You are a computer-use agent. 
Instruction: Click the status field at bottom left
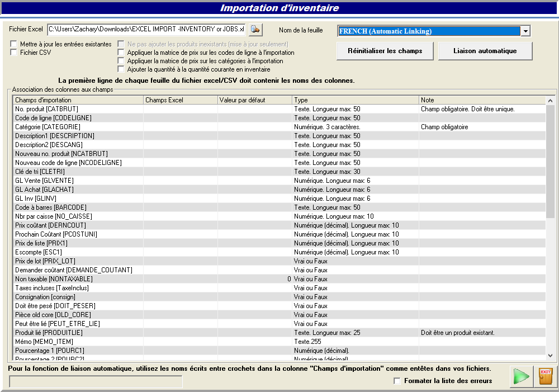(96, 381)
